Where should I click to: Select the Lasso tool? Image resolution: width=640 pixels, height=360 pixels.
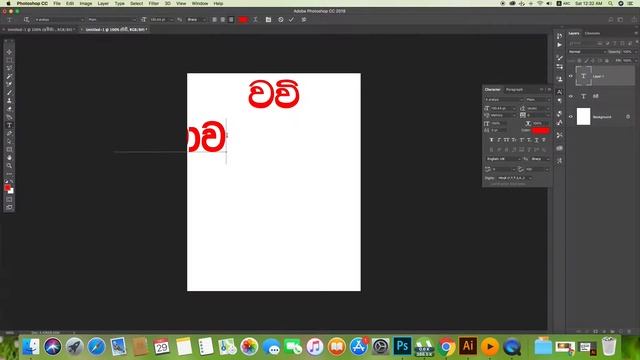tap(9, 68)
